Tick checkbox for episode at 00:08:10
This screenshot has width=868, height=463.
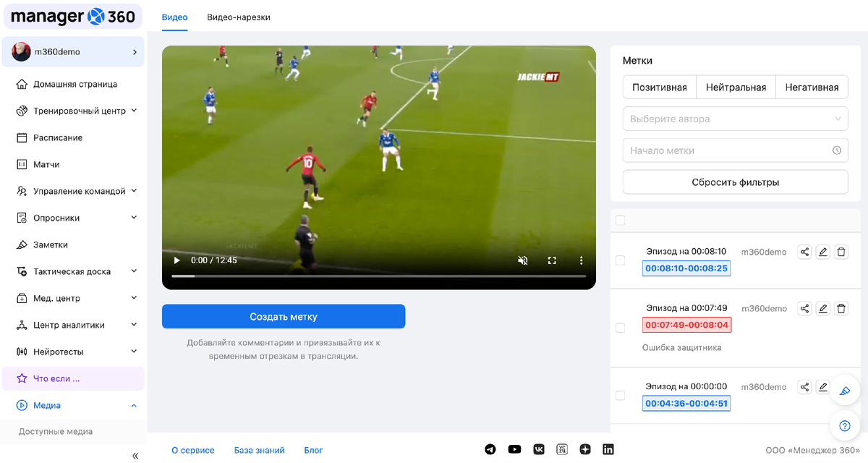coord(620,260)
